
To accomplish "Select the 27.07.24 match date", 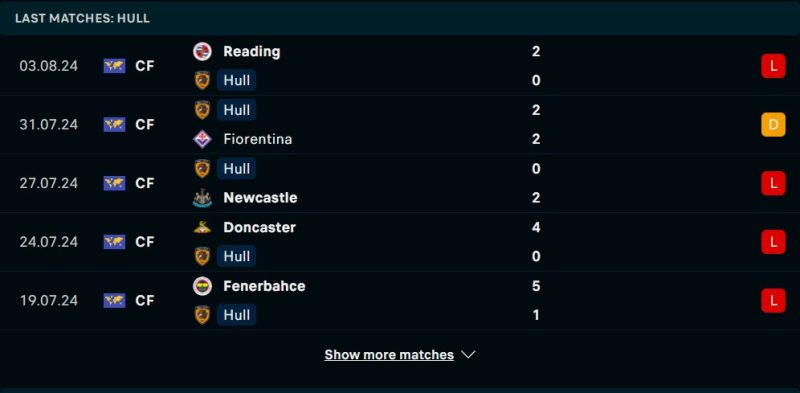I will click(x=49, y=183).
